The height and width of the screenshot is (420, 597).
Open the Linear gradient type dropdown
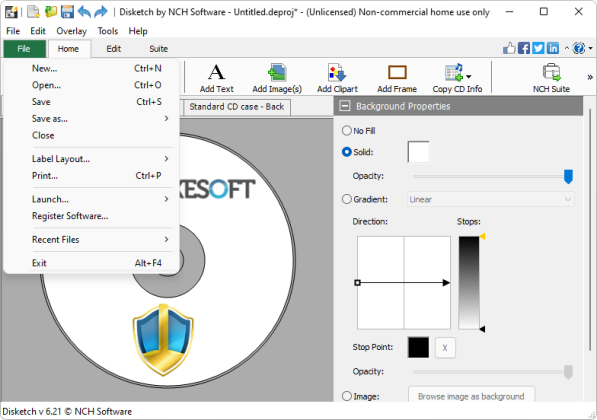491,199
